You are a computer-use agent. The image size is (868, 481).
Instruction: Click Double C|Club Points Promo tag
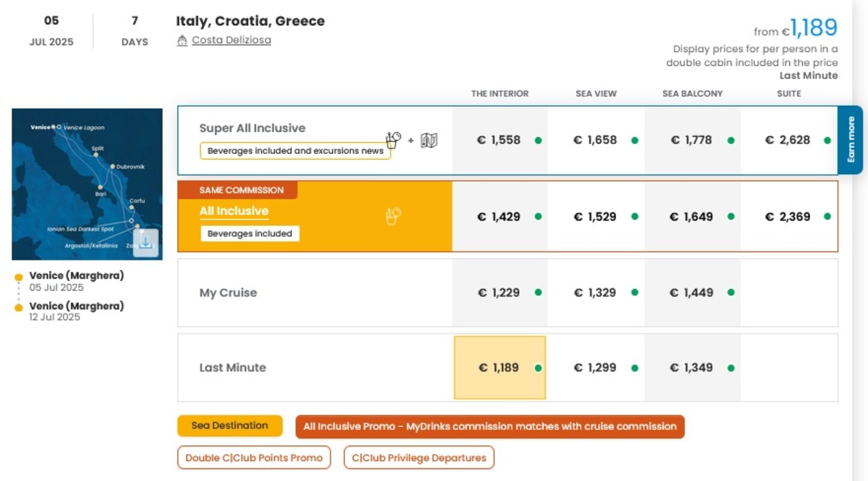[x=254, y=458]
